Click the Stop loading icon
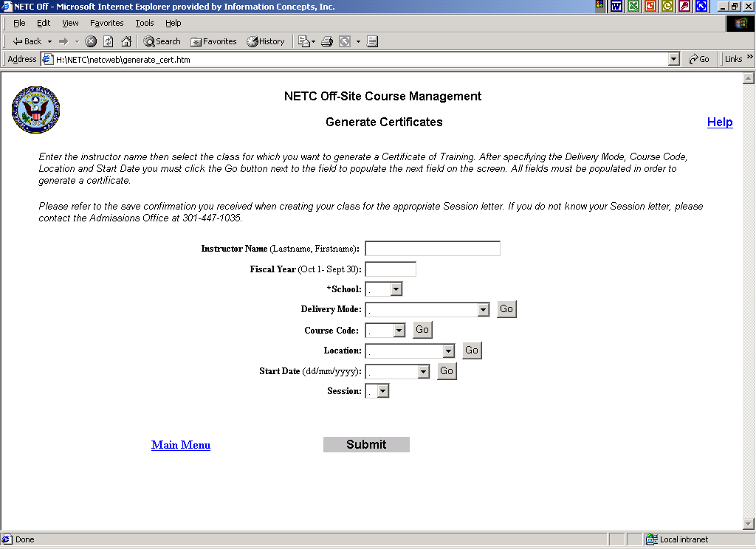 point(91,41)
